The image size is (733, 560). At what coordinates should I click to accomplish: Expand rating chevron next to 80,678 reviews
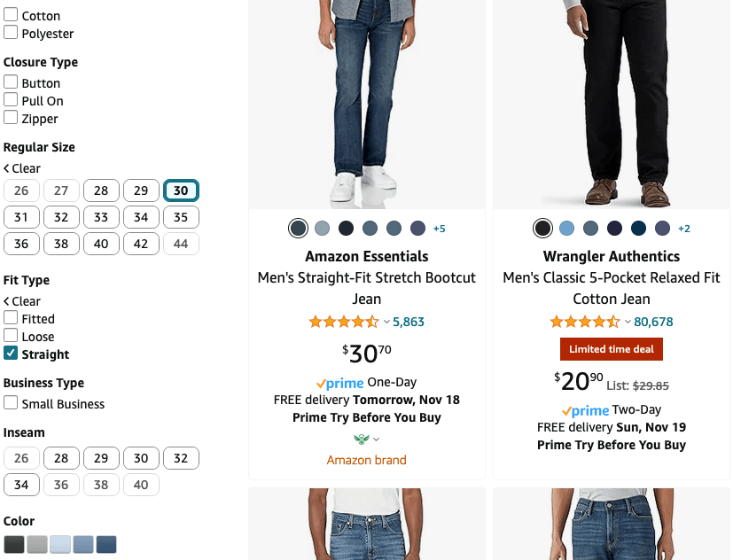click(628, 322)
